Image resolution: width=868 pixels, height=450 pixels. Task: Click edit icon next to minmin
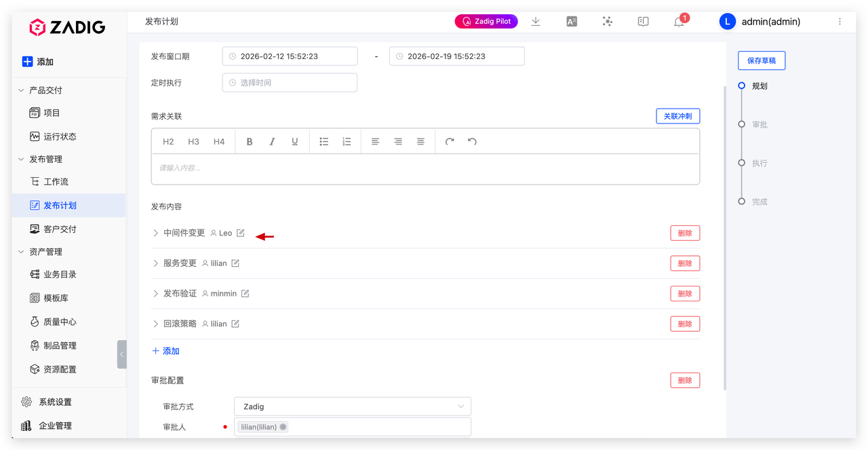coord(245,293)
